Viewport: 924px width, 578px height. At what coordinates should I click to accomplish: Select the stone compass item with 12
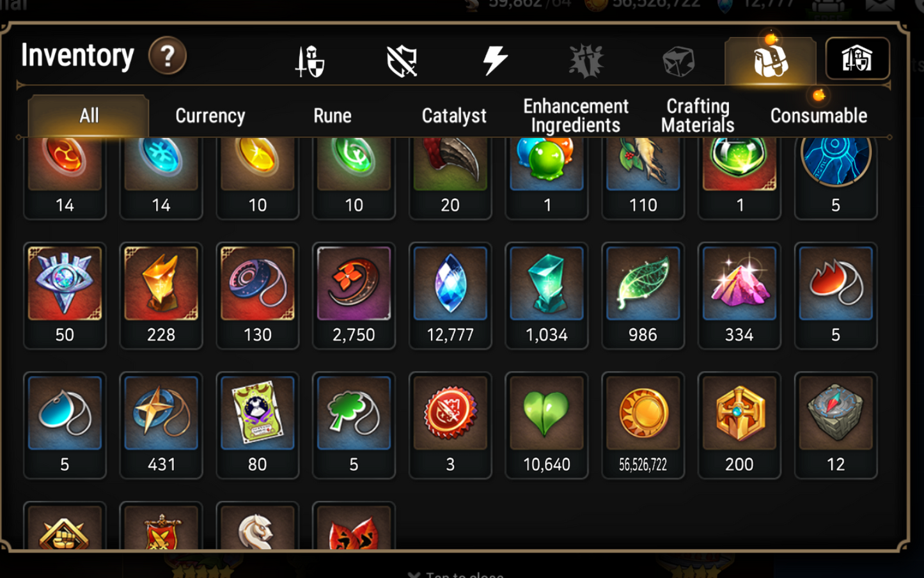pos(836,425)
